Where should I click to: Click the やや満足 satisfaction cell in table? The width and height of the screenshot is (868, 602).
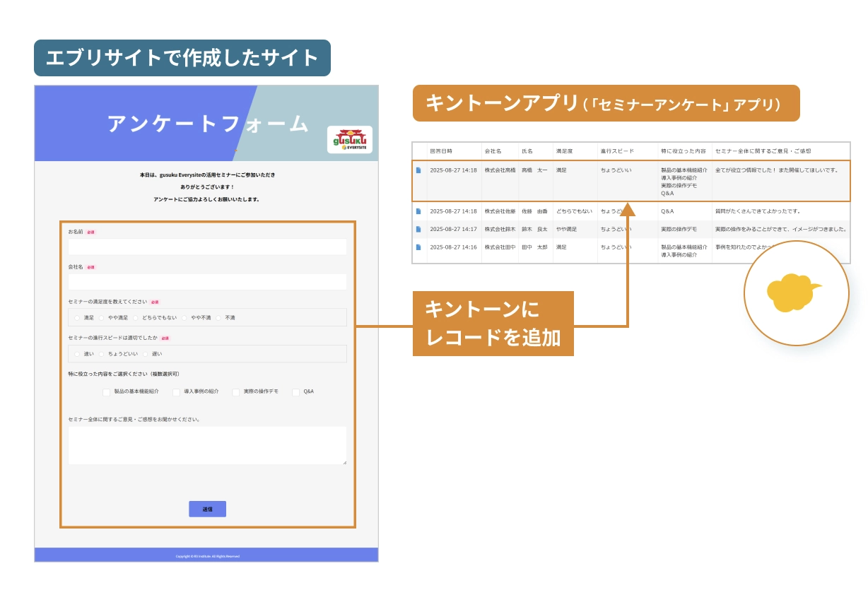point(566,229)
